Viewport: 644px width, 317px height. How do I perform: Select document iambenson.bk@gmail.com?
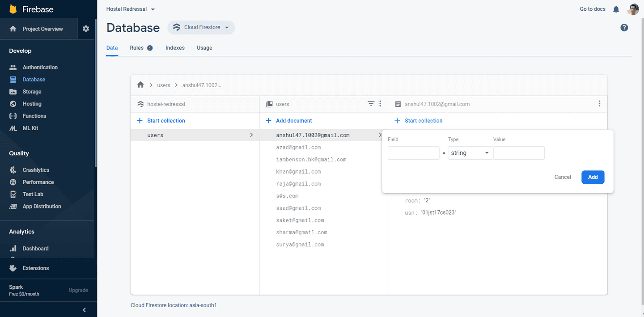(311, 159)
